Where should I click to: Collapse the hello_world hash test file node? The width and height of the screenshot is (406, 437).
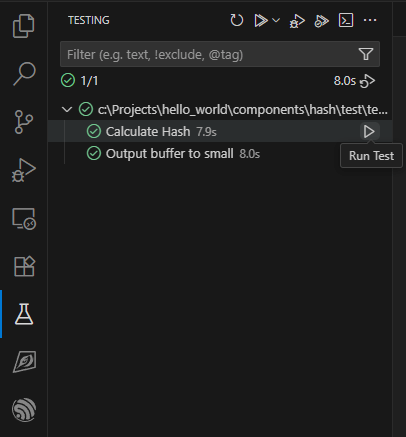tap(67, 109)
